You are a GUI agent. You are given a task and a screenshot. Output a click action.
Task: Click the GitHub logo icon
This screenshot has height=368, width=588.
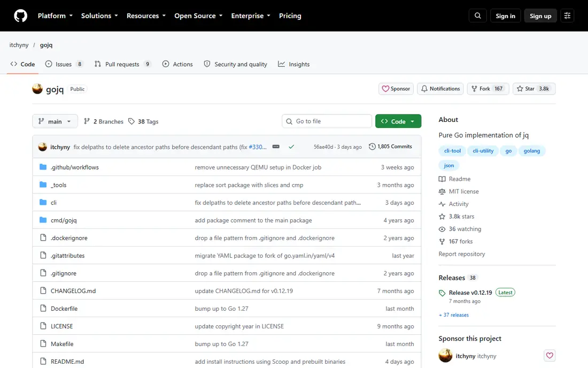coord(21,16)
